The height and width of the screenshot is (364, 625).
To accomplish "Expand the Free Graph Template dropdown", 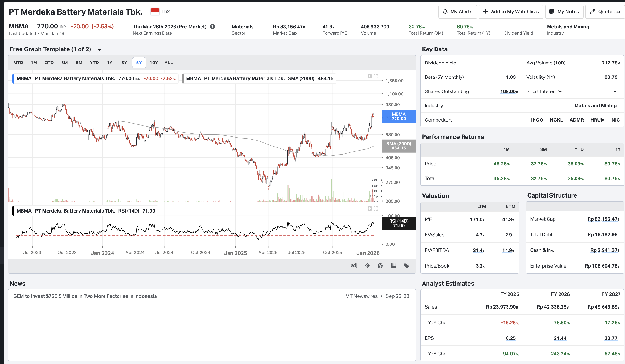I will (99, 49).
